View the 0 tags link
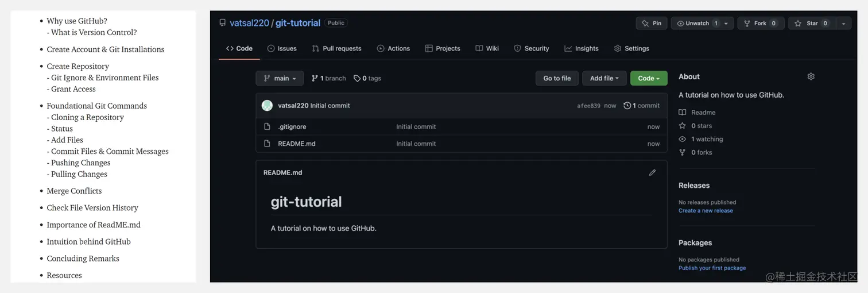The width and height of the screenshot is (868, 293). click(x=367, y=78)
